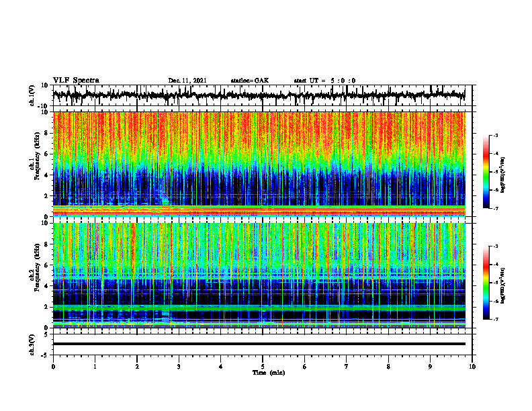Click the ch.1 voltage waveform trace panel
532x411 pixels.
(x=263, y=95)
